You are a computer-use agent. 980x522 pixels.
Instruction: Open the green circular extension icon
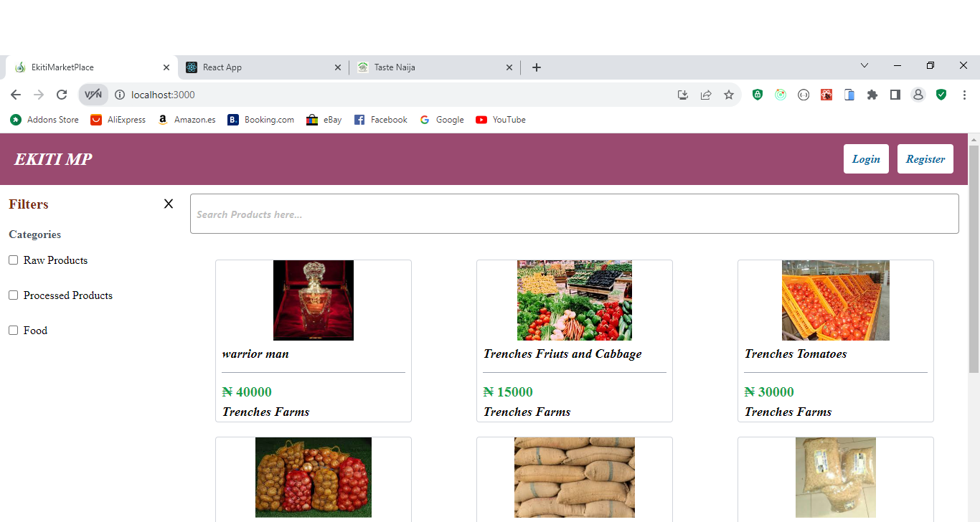coord(781,95)
